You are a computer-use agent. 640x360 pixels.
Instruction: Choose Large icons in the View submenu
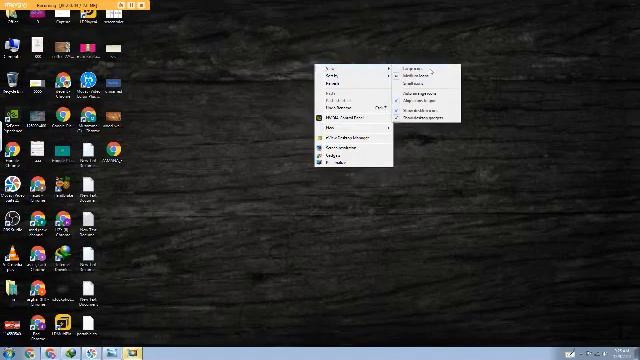(x=427, y=69)
